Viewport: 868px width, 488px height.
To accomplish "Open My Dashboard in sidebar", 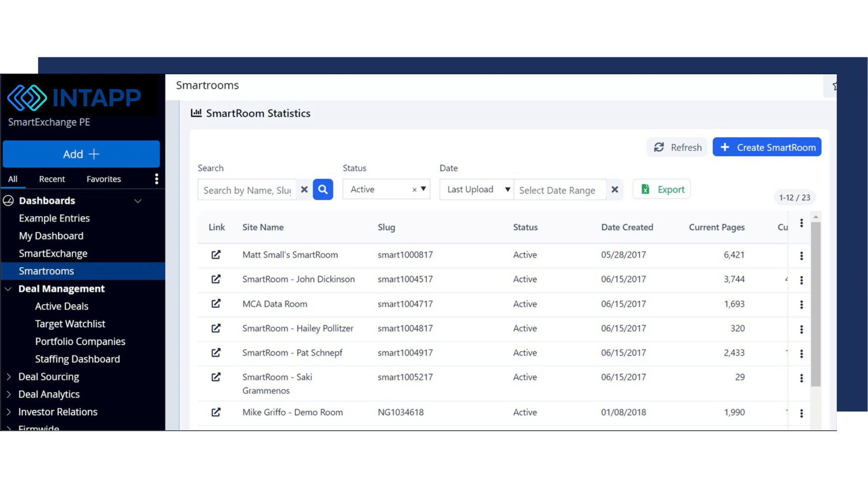I will (51, 236).
